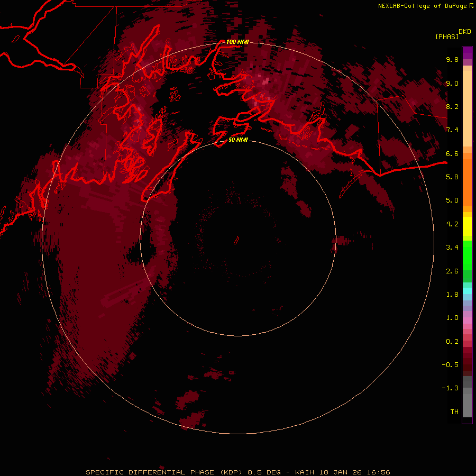Viewport: 476px width, 476px height.
Task: Click the 100 NMI range ring label
Action: (x=237, y=42)
